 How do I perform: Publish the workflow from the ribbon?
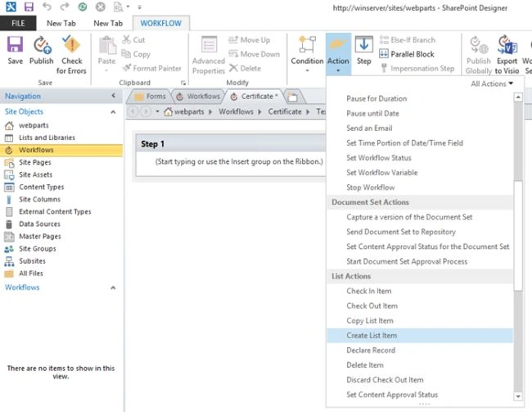coord(42,50)
